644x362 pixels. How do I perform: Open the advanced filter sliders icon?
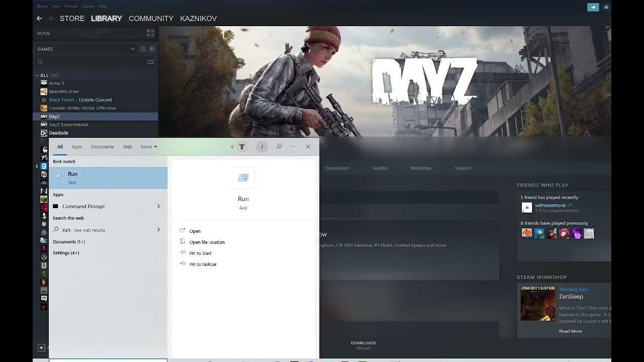[150, 62]
